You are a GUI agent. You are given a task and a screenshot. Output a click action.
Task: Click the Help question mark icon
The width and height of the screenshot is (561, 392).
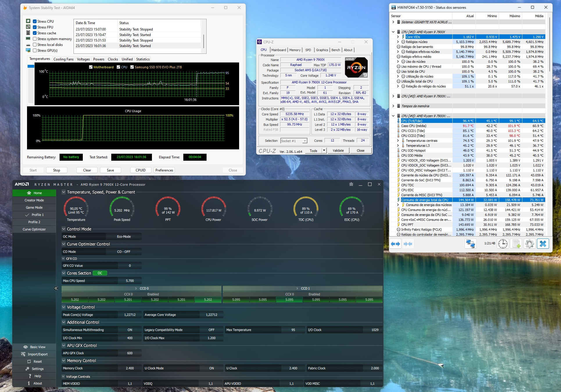pyautogui.click(x=30, y=376)
